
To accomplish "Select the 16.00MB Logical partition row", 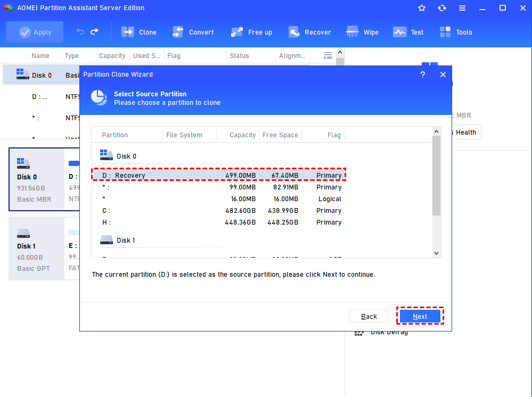I will point(218,199).
